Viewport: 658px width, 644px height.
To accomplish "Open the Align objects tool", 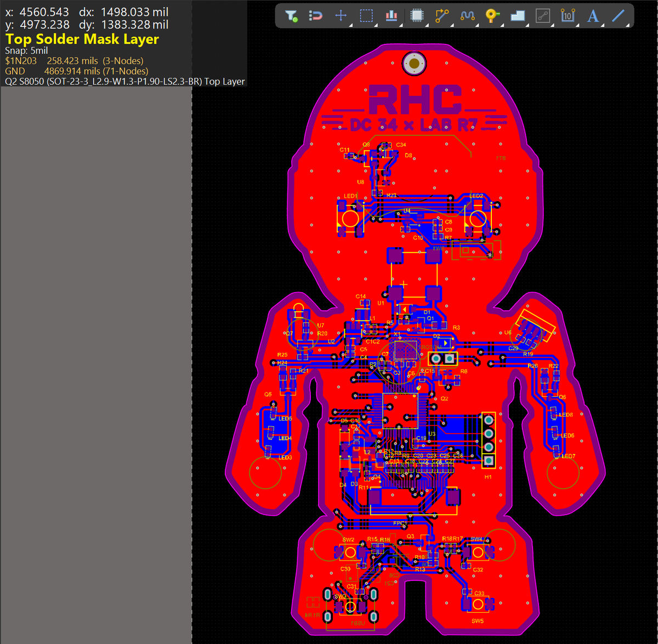I will 392,15.
